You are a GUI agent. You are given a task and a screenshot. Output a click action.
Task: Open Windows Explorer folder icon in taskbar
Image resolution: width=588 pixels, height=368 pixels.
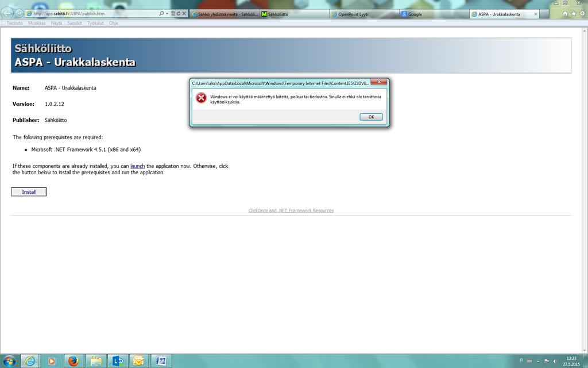click(95, 361)
